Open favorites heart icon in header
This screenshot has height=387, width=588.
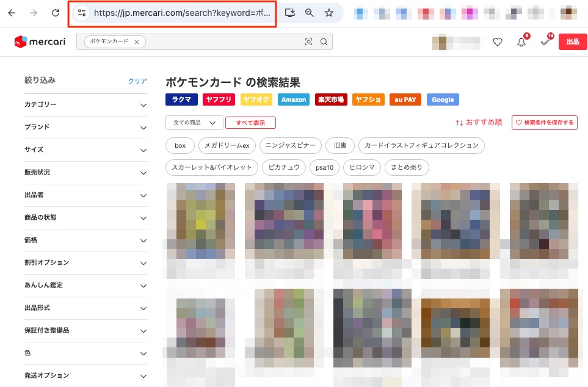(498, 42)
